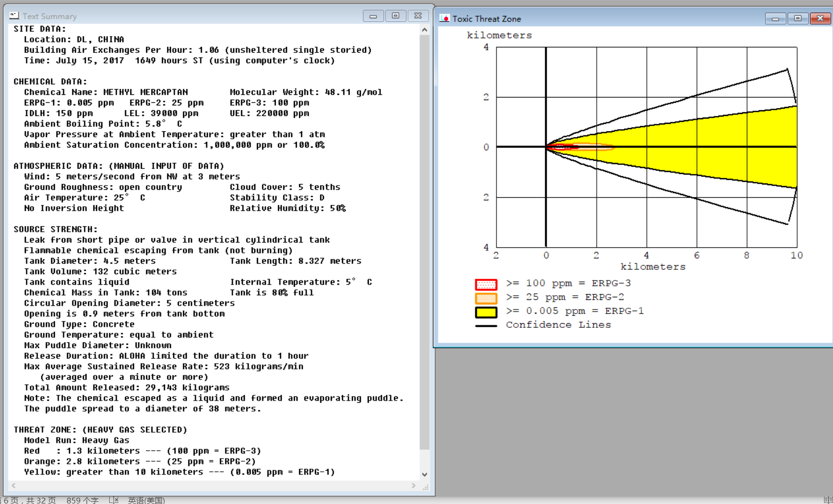This screenshot has width=833, height=504.
Task: Minimize the Text Summary window
Action: (x=373, y=16)
